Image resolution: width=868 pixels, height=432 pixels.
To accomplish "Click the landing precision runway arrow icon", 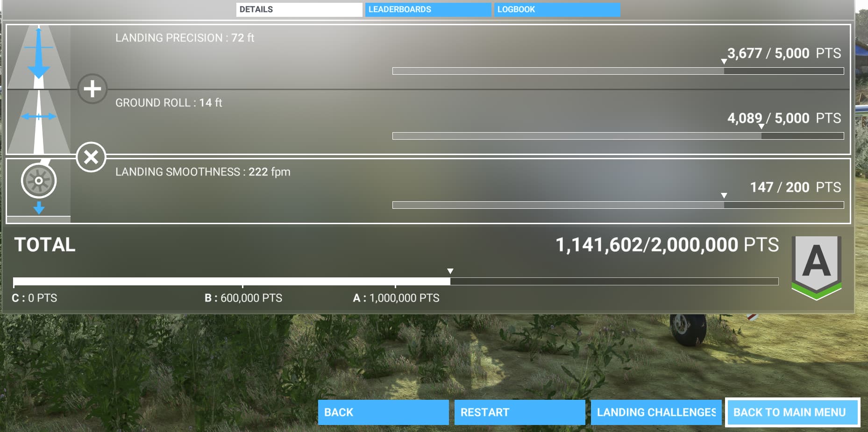I will pyautogui.click(x=39, y=57).
